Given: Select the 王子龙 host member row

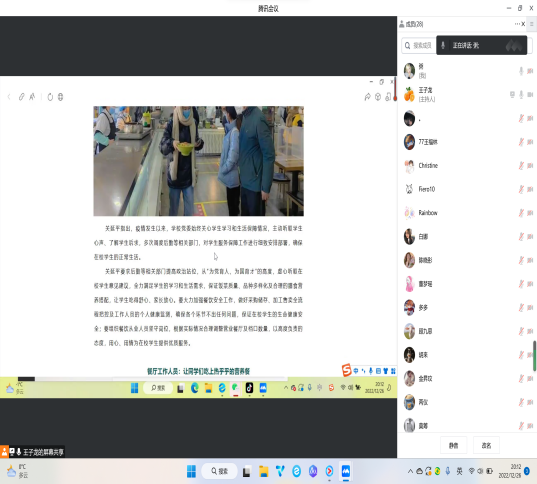Looking at the screenshot, I should coord(467,95).
